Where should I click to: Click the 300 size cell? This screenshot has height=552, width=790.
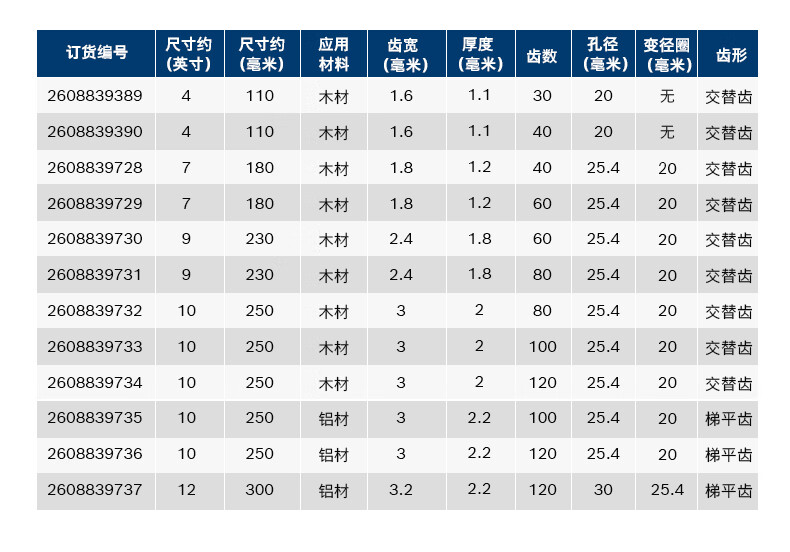pos(259,490)
